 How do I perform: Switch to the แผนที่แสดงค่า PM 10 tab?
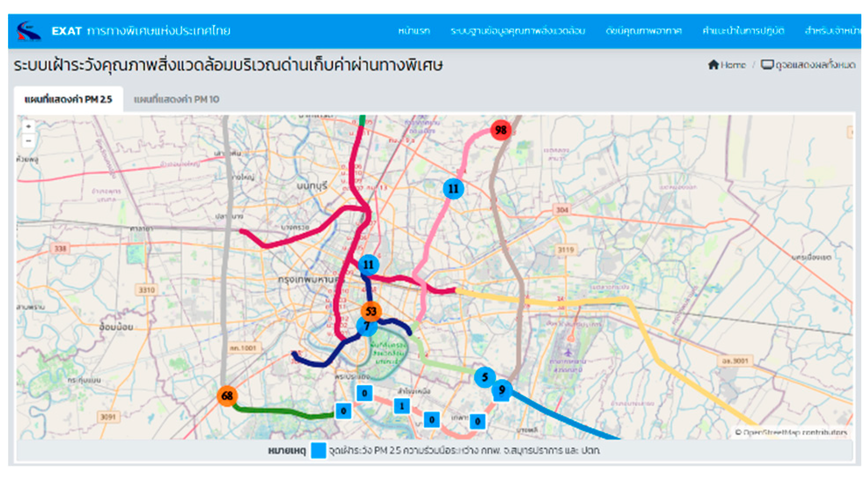pos(176,99)
